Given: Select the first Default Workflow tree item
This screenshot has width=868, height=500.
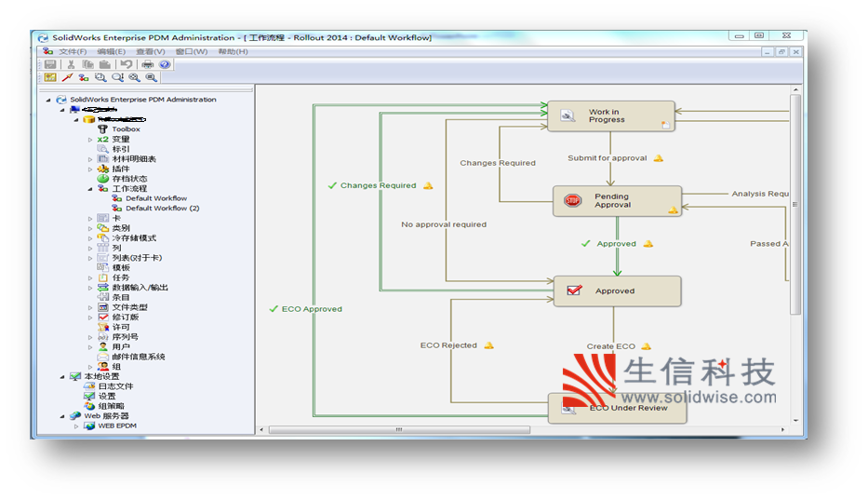Looking at the screenshot, I should 156,198.
